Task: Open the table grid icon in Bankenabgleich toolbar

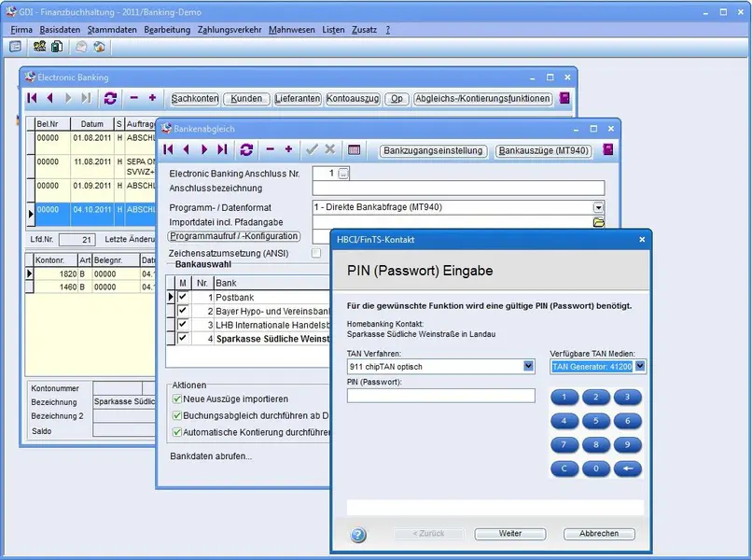Action: click(x=355, y=149)
